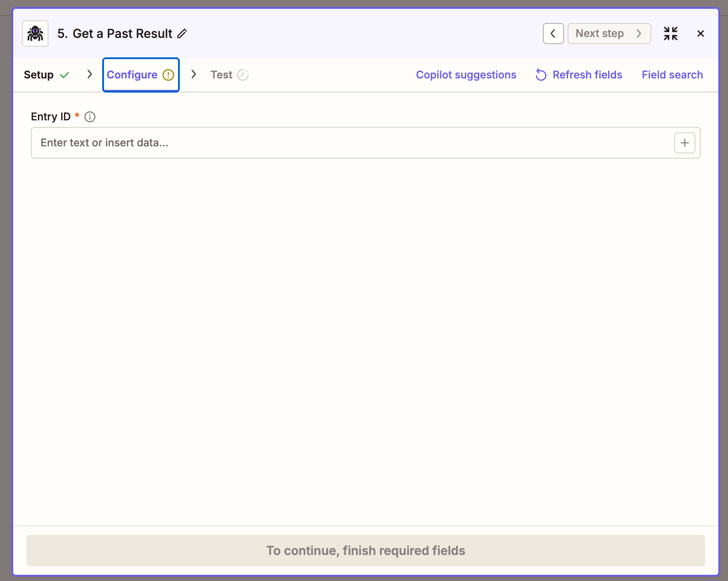This screenshot has width=728, height=581.
Task: Click the finish required fields continue button
Action: (366, 551)
